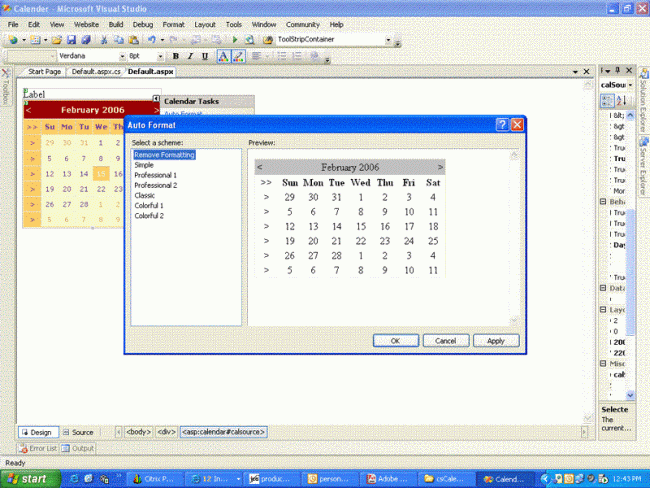This screenshot has height=488, width=650.
Task: Select the Simple scheme
Action: click(144, 165)
